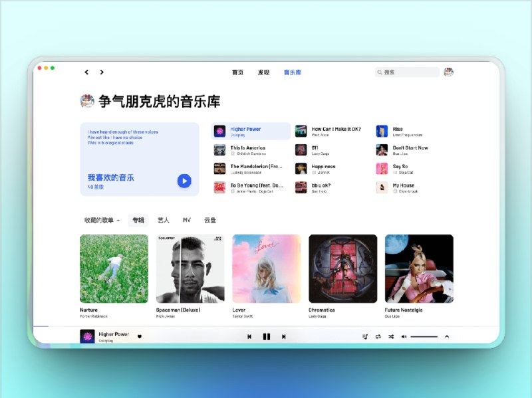Go back using the navigation back arrow

click(86, 72)
